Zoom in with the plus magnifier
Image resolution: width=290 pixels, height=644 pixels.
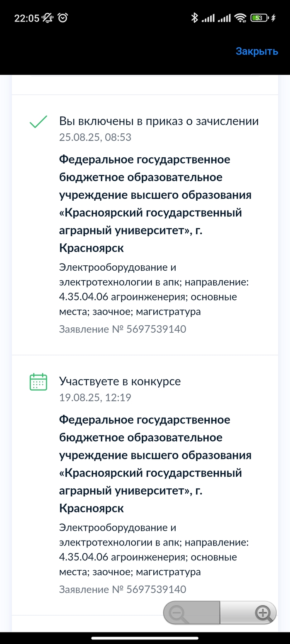(x=263, y=613)
